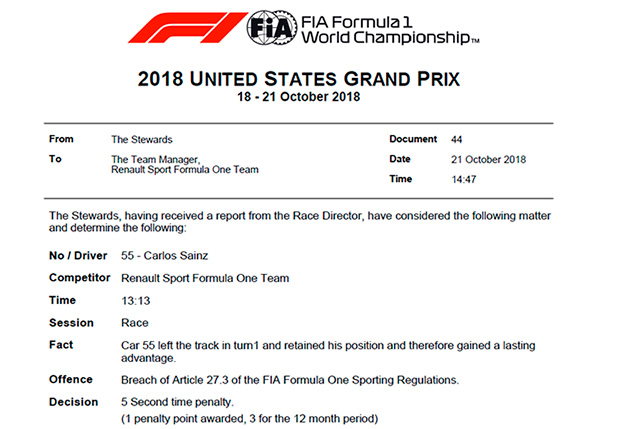The width and height of the screenshot is (644, 429).
Task: Select the Session value Race
Action: [134, 323]
